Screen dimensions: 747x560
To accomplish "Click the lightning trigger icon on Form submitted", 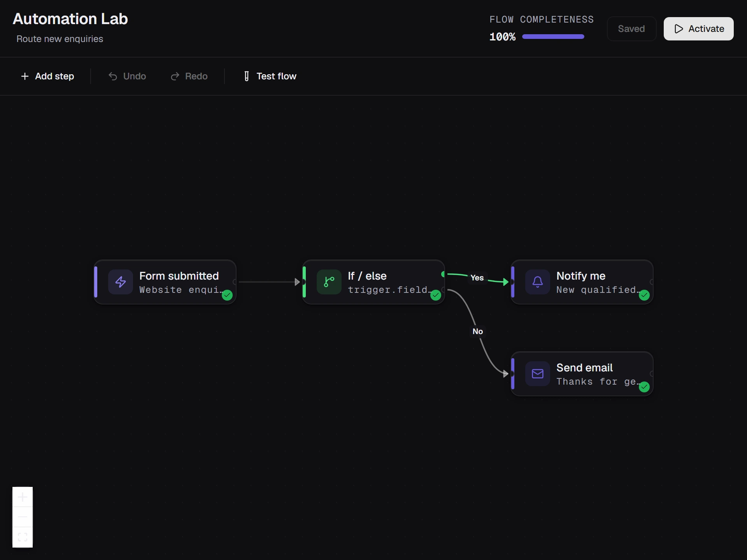I will coord(121,282).
